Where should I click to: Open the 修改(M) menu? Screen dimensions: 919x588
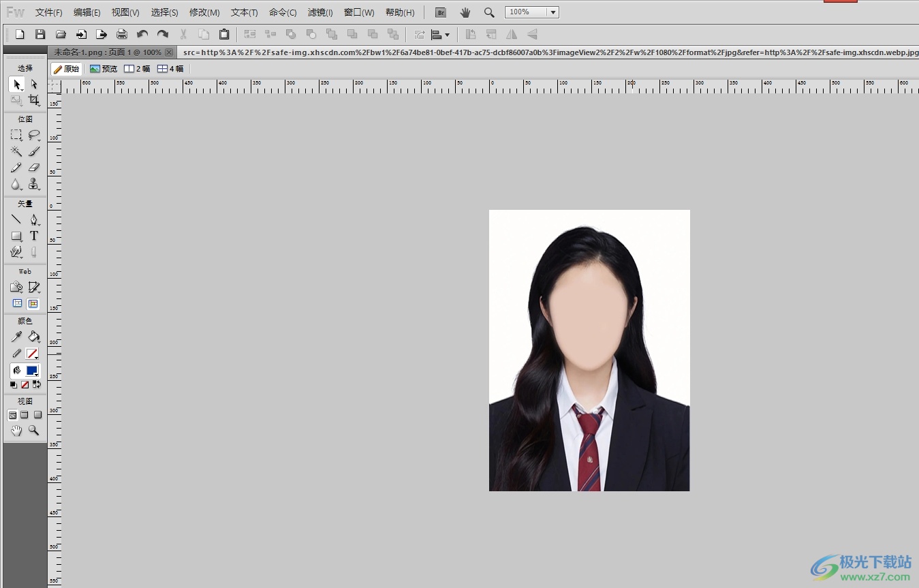click(204, 13)
